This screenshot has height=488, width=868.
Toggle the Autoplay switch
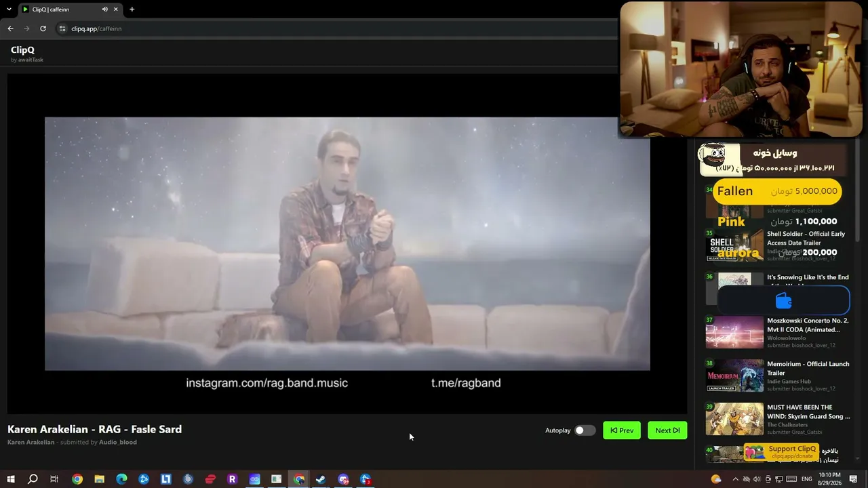[x=585, y=430]
